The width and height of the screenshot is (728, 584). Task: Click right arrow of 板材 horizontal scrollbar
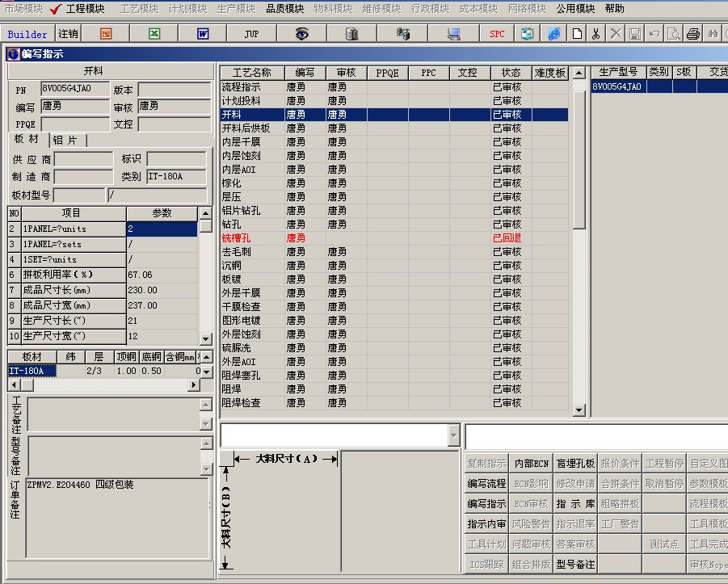coord(194,384)
